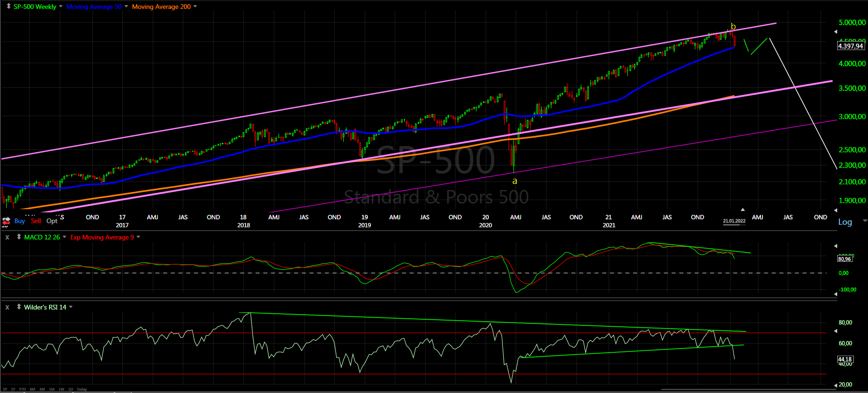
Task: Select the 1M time range
Action: coord(51,389)
